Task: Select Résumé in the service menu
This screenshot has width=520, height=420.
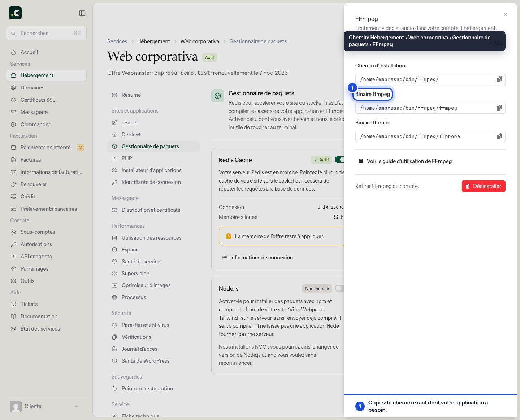Action: click(x=153, y=95)
